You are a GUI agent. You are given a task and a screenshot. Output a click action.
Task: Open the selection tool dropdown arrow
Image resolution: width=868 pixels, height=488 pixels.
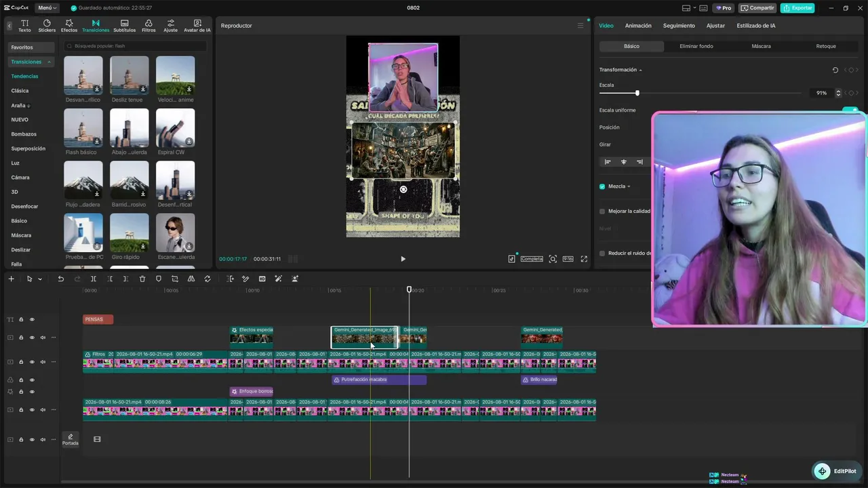click(x=40, y=279)
